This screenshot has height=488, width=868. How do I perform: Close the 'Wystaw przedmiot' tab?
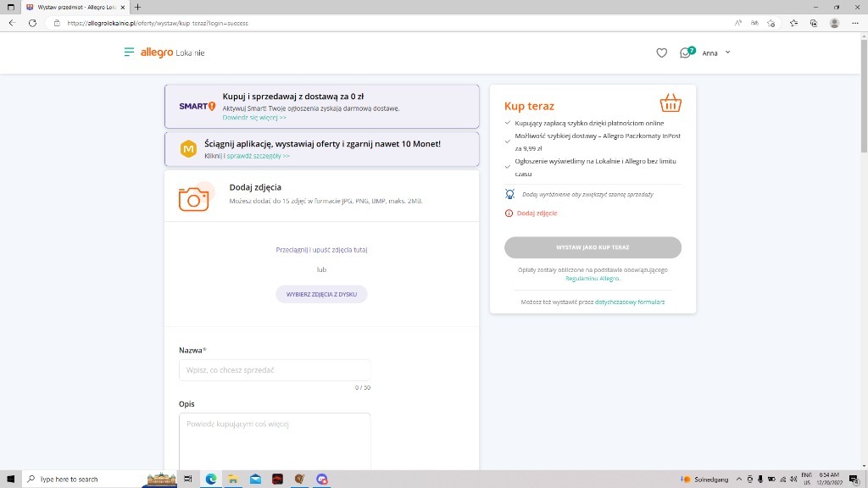122,7
